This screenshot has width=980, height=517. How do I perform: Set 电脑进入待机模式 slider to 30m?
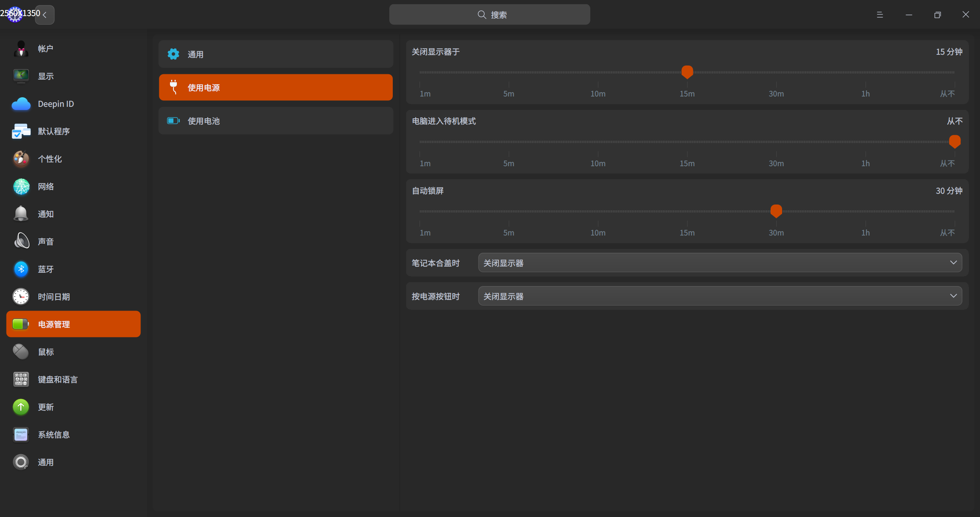point(776,142)
